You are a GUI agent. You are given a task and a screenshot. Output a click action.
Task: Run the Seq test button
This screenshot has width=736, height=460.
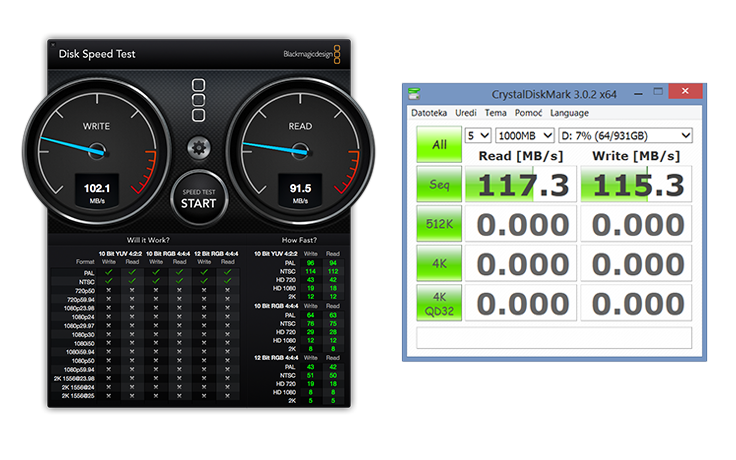pos(439,184)
